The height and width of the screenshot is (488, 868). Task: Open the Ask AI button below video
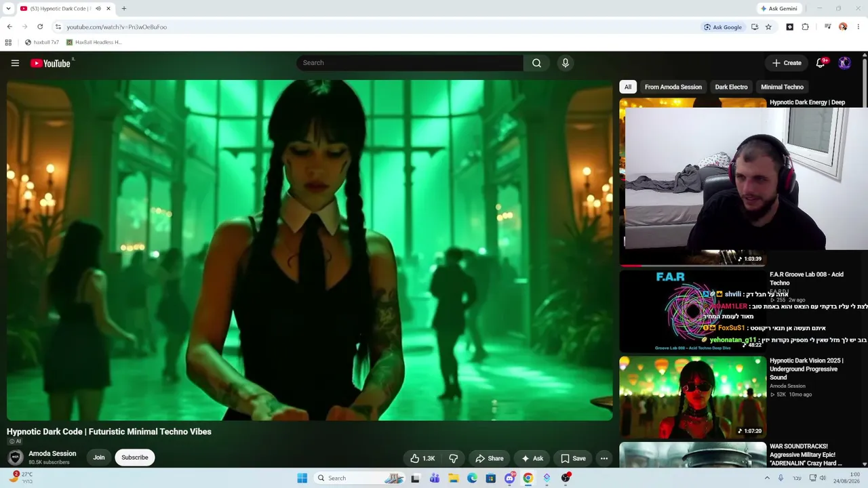pyautogui.click(x=532, y=458)
